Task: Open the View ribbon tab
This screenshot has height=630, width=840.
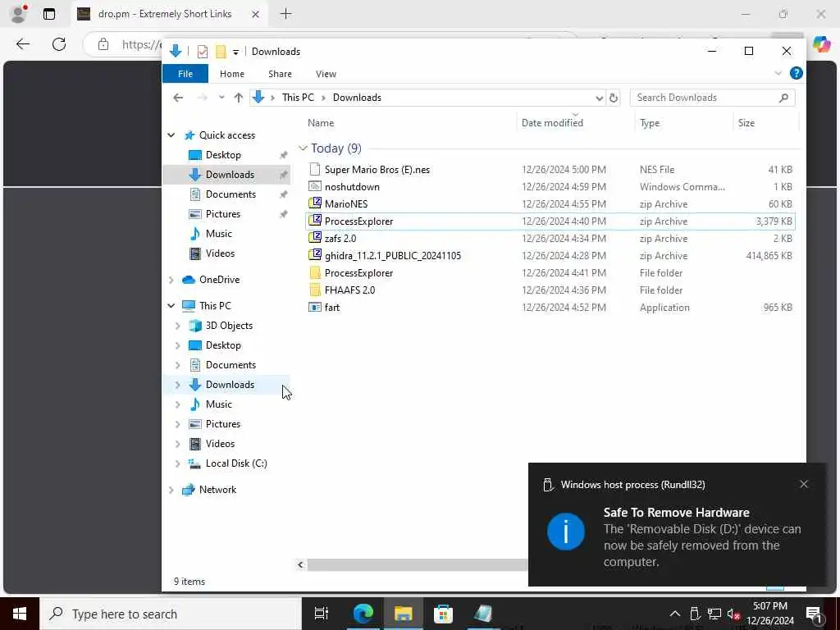Action: click(x=326, y=74)
